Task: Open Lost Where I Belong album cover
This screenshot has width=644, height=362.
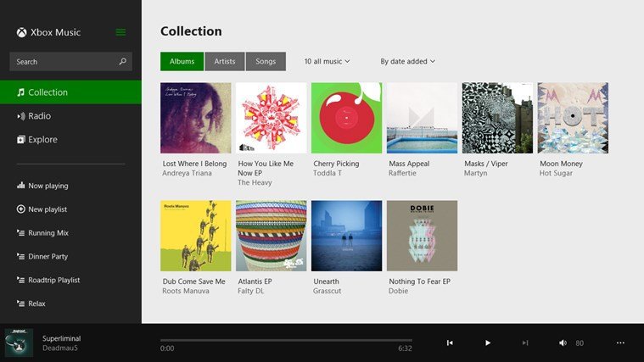Action: [x=195, y=118]
